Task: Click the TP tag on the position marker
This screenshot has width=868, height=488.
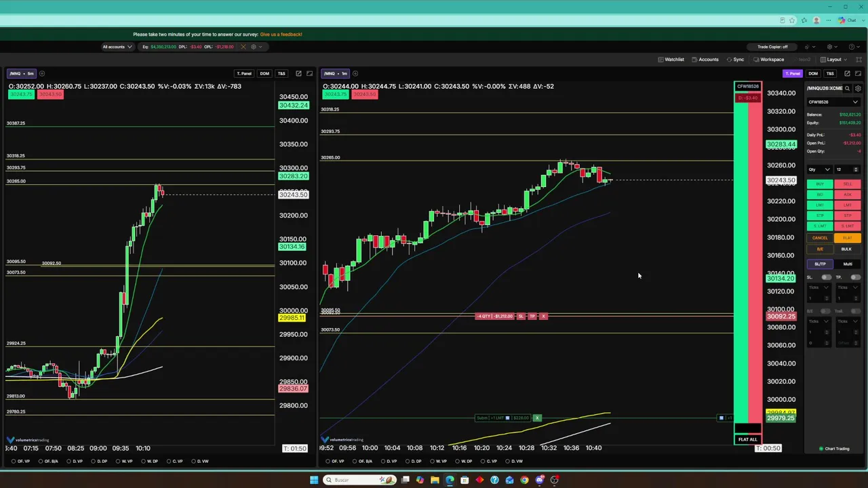Action: [532, 317]
